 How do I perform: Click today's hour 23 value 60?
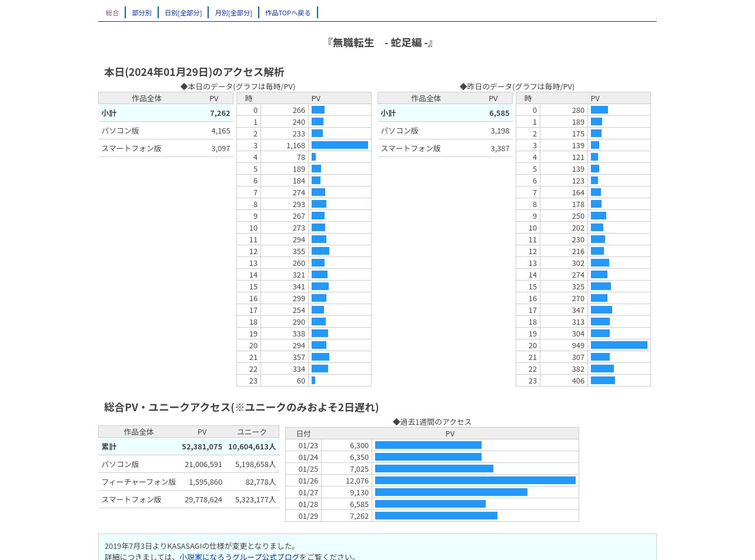(301, 381)
